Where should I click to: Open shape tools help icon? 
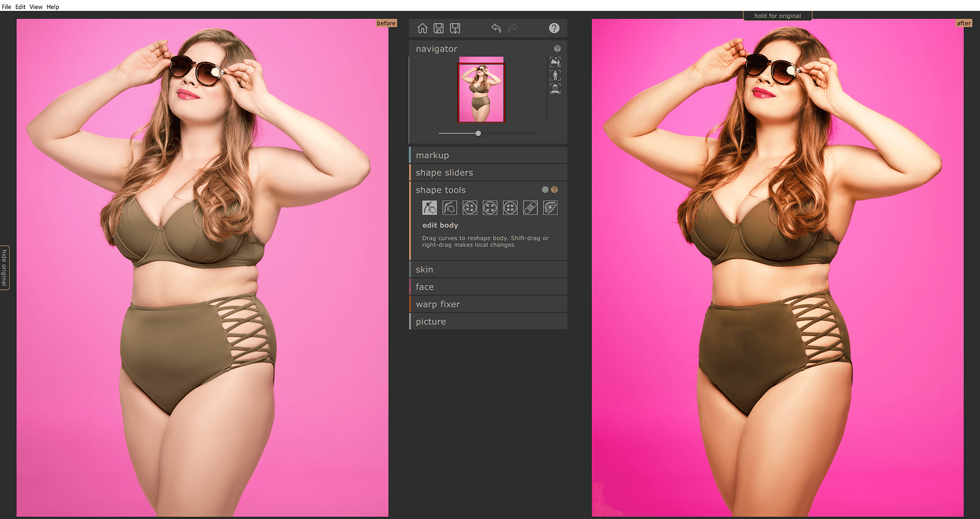554,190
